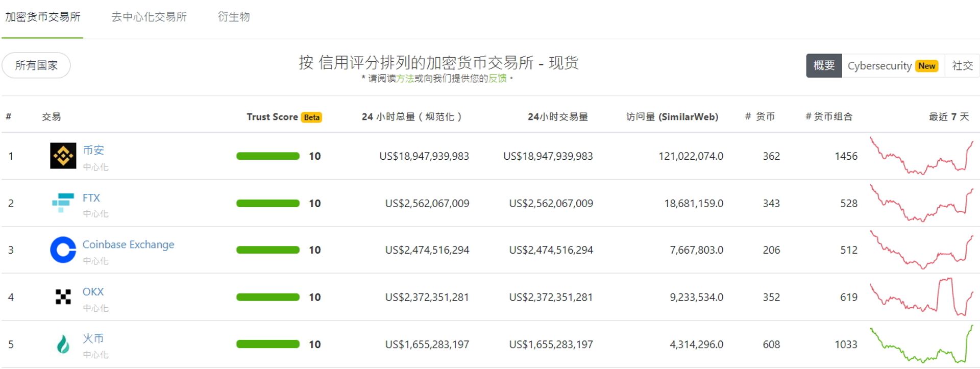Click OKX normalized volume US$2,372,351,281
Screen dimensions: 980x369
[427, 297]
